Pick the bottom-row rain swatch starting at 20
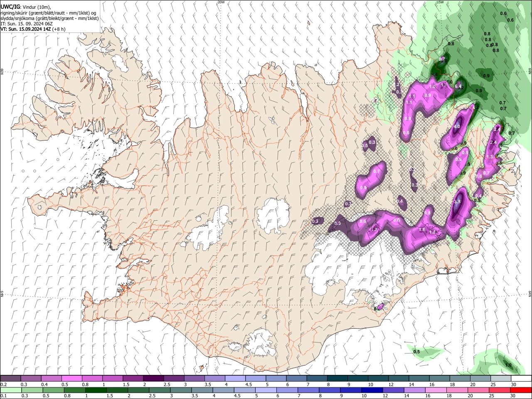Image resolution: width=532 pixels, height=399 pixels. point(478,390)
